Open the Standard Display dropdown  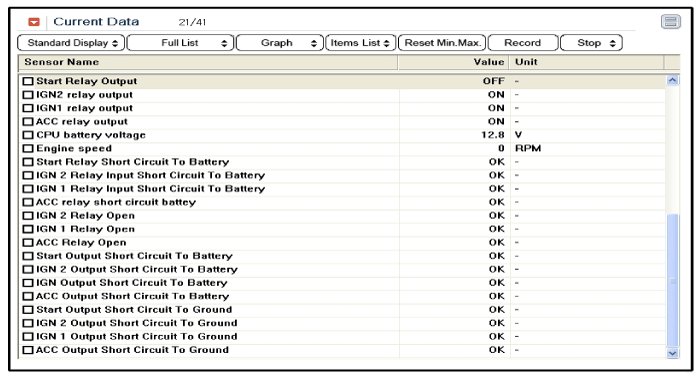(x=71, y=43)
